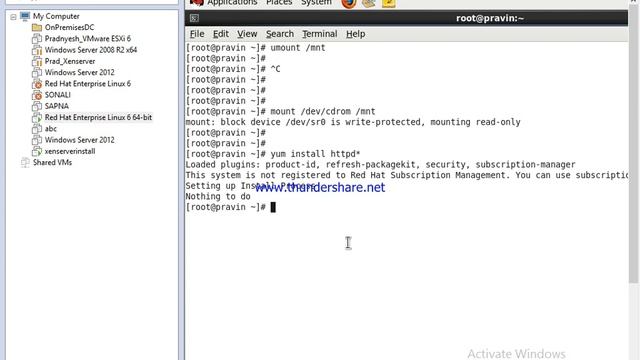
Task: Select the My Computer icon in library
Action: pos(25,16)
